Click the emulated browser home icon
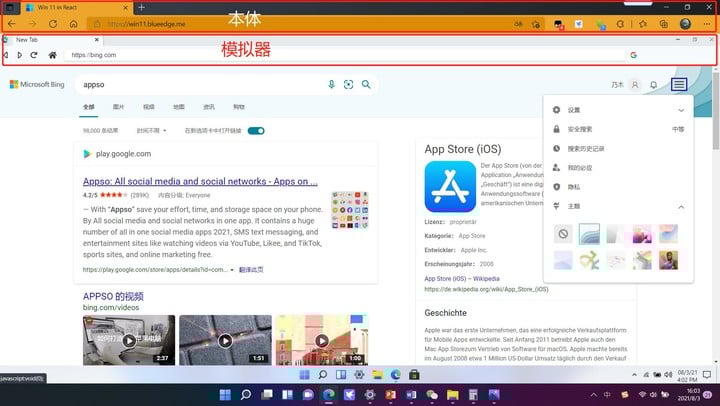 click(x=53, y=55)
